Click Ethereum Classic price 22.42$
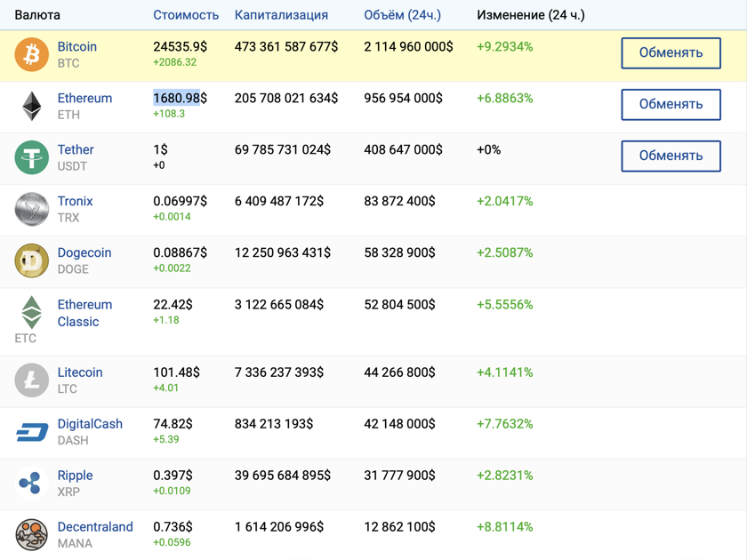 coord(173,304)
